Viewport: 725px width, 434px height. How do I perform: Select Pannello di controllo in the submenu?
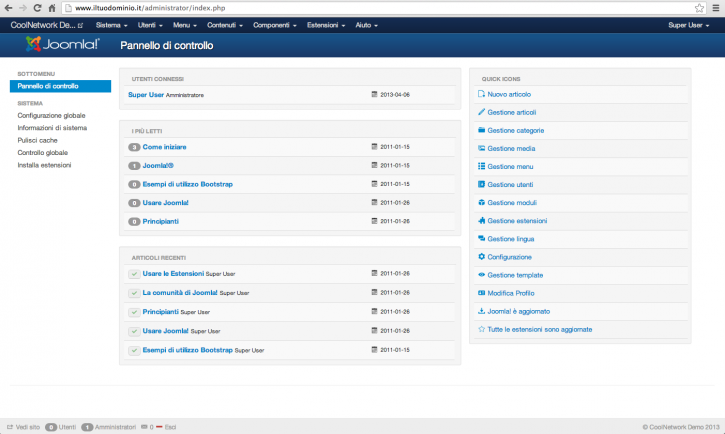[60, 86]
